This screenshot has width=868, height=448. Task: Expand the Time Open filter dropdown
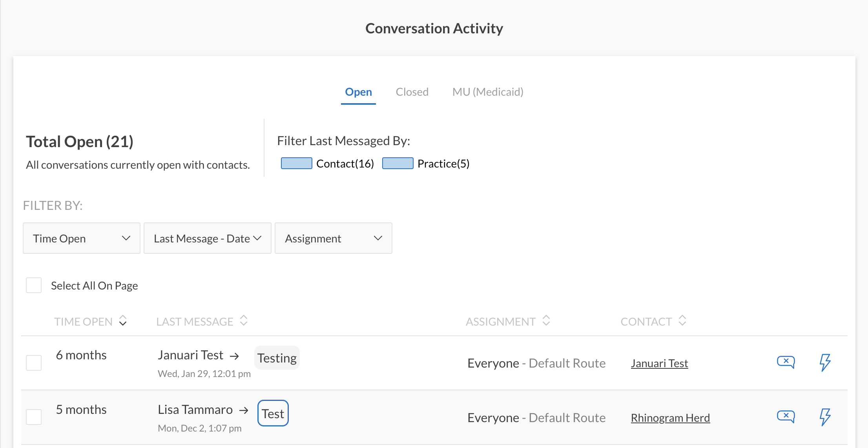click(x=81, y=238)
